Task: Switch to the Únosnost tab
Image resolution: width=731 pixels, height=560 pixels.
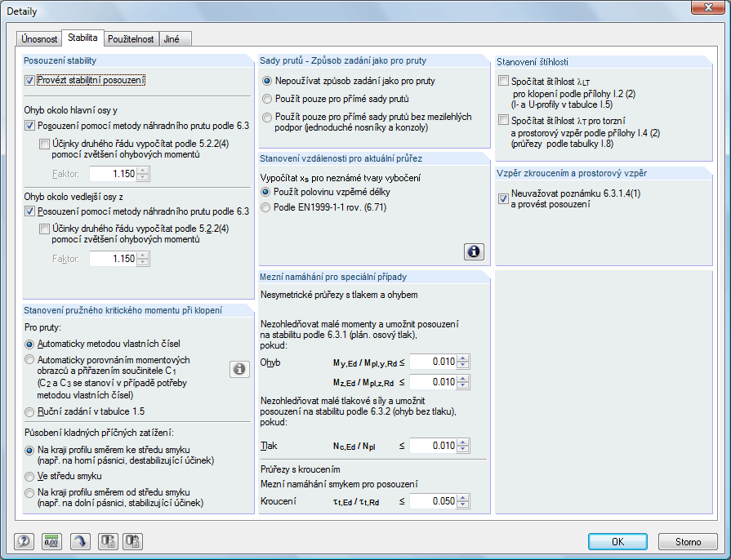Action: 39,39
